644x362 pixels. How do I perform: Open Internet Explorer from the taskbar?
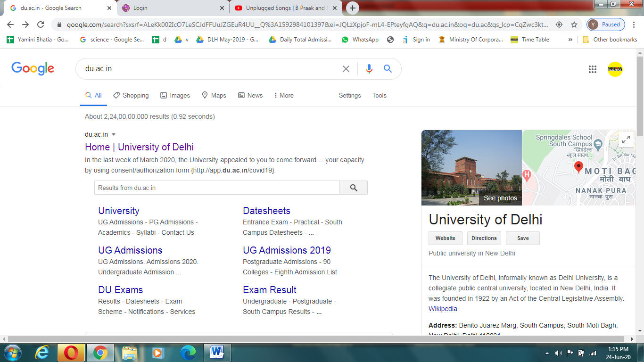(42, 352)
